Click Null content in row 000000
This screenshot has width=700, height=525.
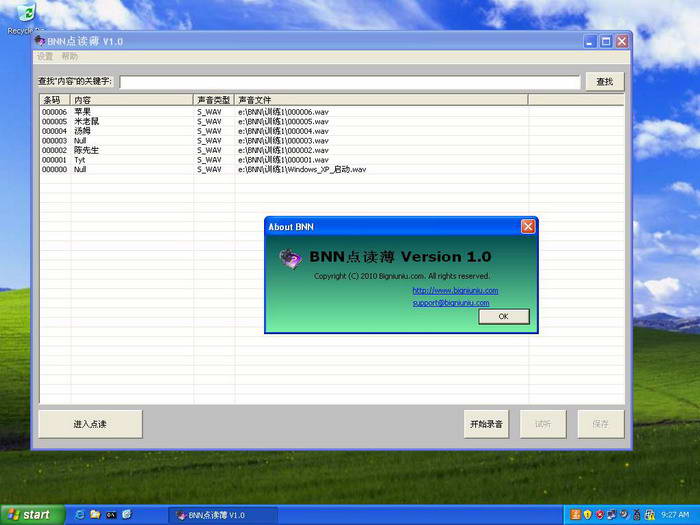coord(80,170)
